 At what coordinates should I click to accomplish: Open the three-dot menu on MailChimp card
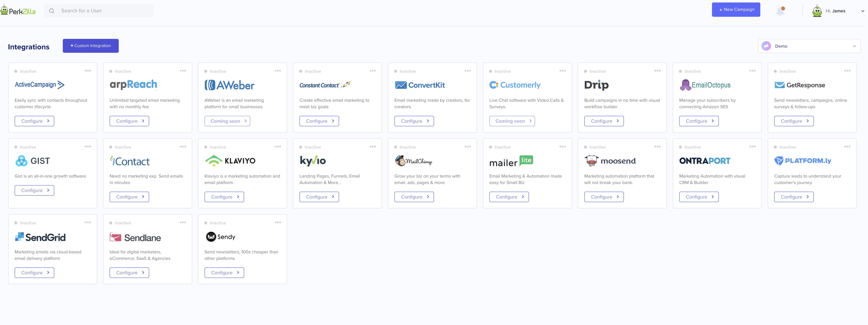[468, 146]
